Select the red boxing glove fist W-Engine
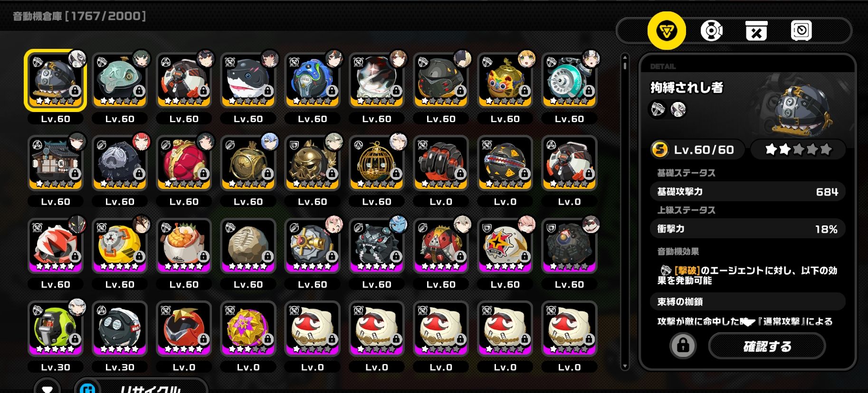The image size is (868, 393). coord(441,163)
